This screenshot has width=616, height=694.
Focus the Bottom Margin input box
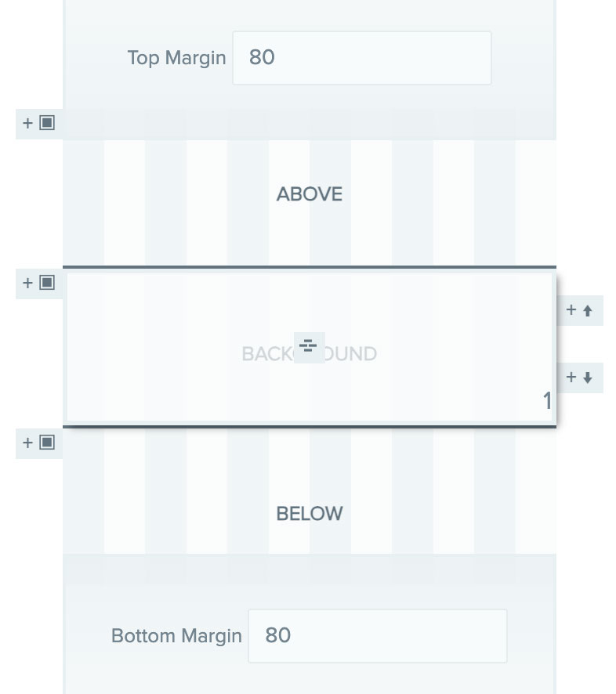pyautogui.click(x=377, y=635)
